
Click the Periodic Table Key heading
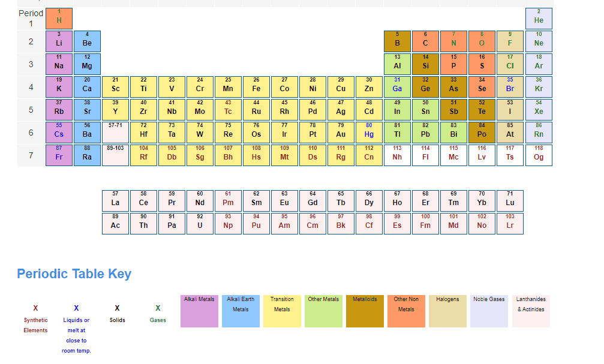[x=74, y=274]
